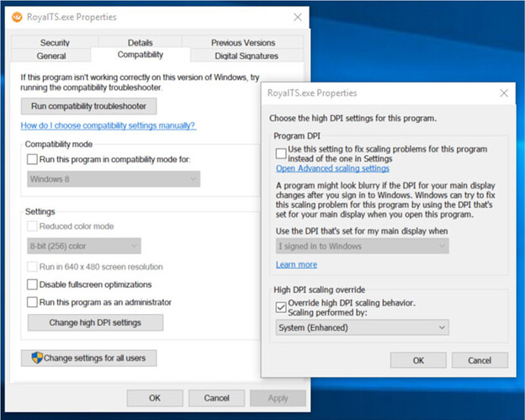The width and height of the screenshot is (525, 420).
Task: Open the I signed in to Windows dropdown
Action: tap(362, 246)
